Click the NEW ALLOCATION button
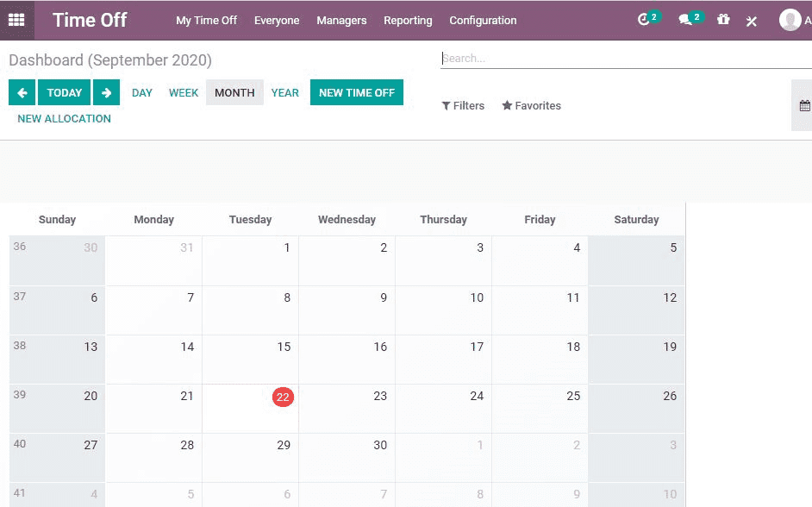812x507 pixels. click(x=64, y=119)
